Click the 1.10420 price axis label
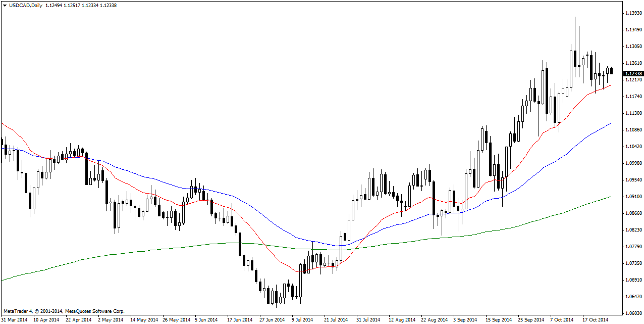The image size is (644, 324). [x=633, y=147]
